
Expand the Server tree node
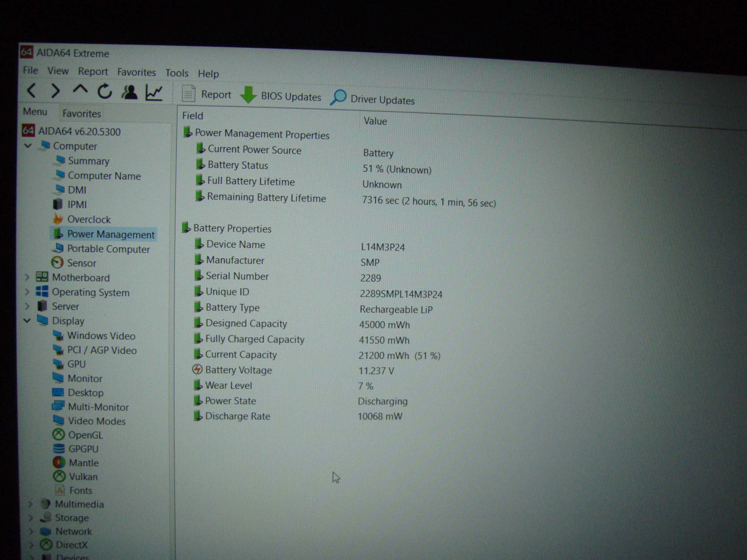click(27, 306)
